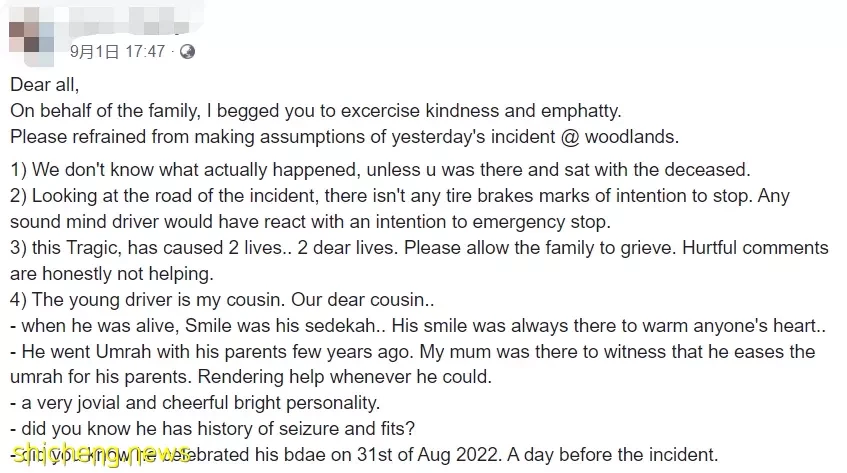Click 'Rendering help whenever he could.'
This screenshot has height=473, width=847.
pos(345,376)
